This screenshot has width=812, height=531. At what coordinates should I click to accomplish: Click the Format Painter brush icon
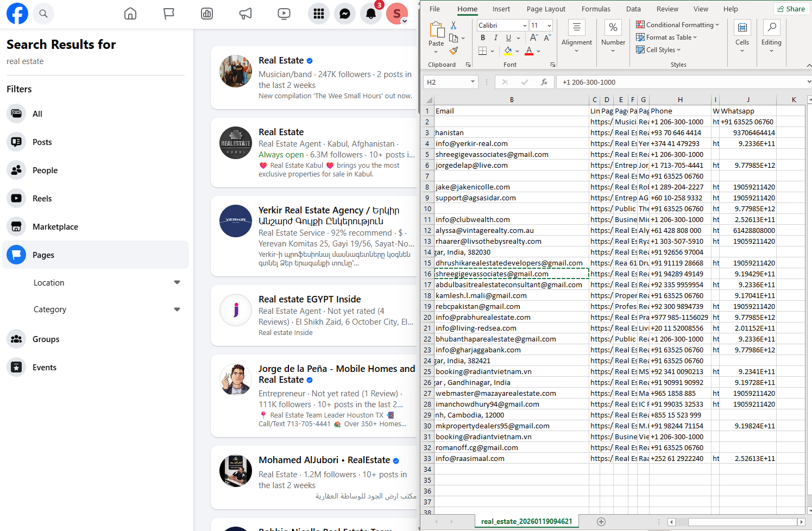tap(454, 51)
